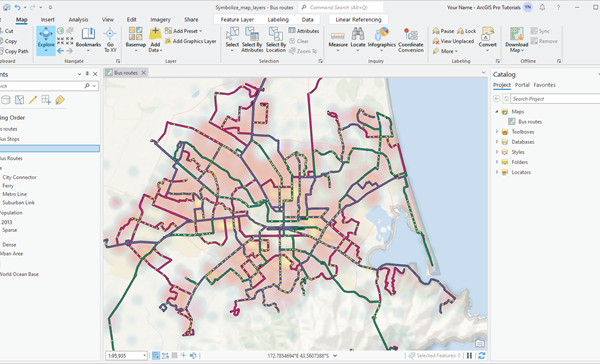Image resolution: width=600 pixels, height=364 pixels.
Task: Expand the Databases node in Catalog
Action: [x=497, y=142]
